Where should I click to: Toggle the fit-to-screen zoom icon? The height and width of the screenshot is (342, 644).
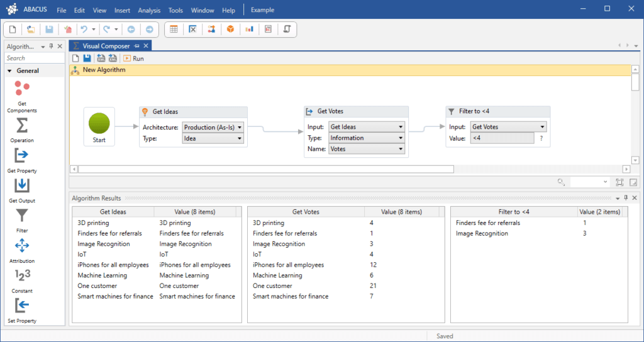pos(619,182)
